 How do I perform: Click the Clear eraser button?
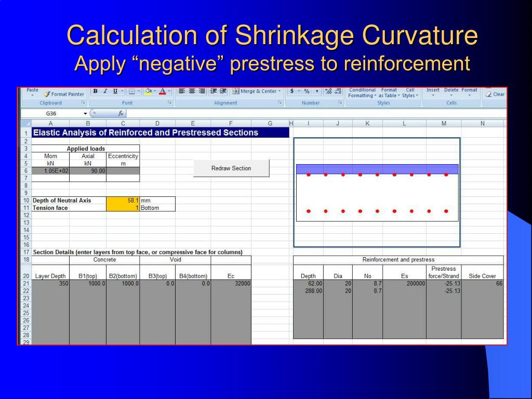495,95
